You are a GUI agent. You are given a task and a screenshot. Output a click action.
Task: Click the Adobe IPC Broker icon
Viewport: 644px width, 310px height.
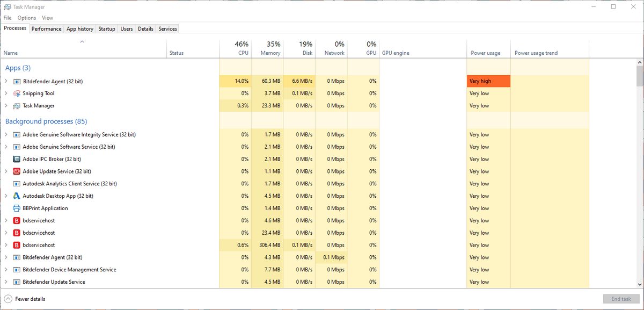click(17, 159)
